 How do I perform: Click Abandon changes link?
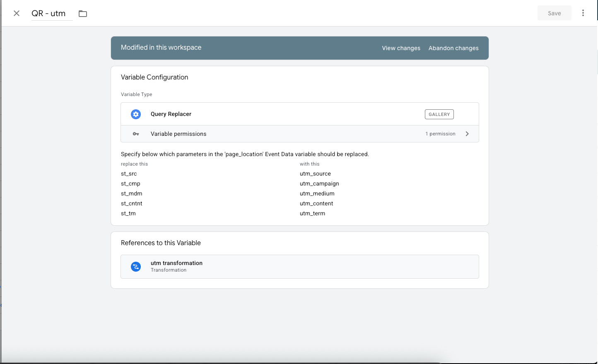453,48
